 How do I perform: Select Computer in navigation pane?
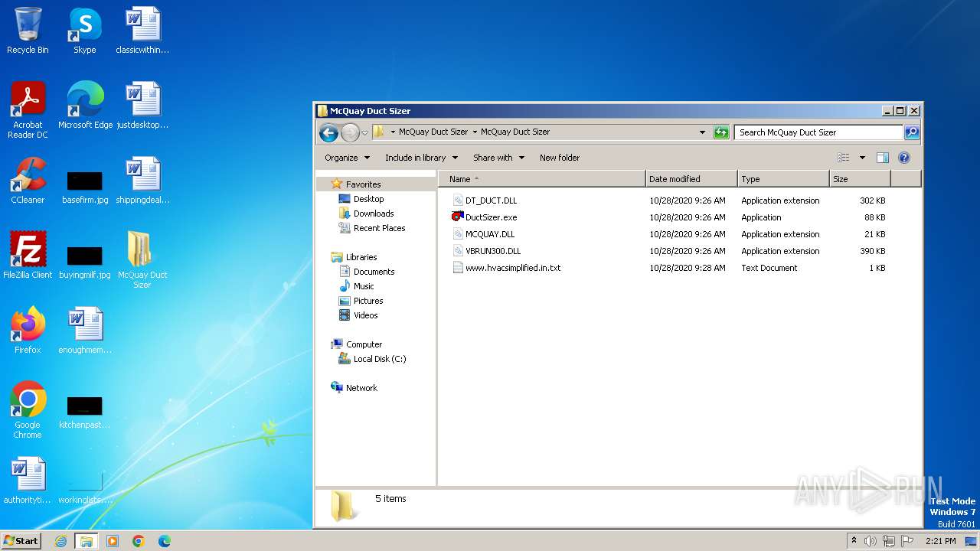tap(364, 344)
